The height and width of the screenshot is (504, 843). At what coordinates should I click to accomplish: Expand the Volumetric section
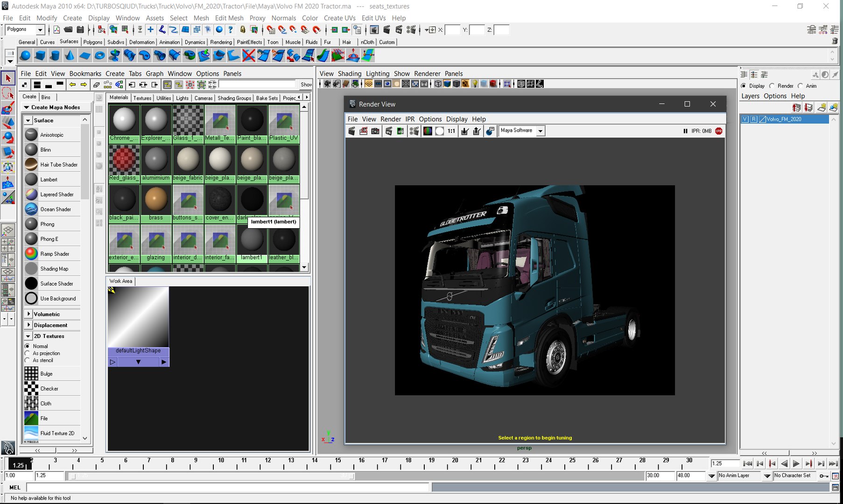point(28,314)
